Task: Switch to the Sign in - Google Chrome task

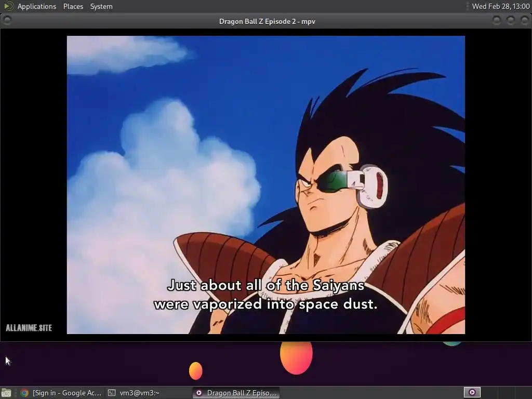Action: pyautogui.click(x=61, y=393)
